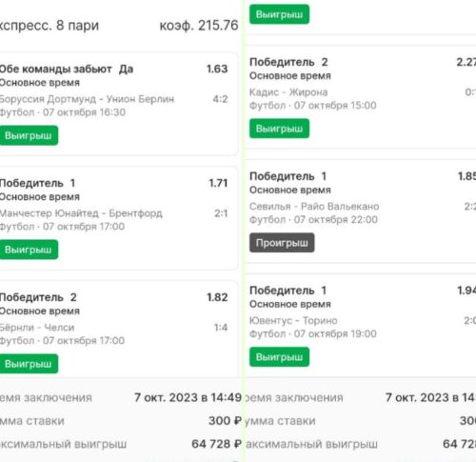476x462 pixels.
Task: Click the Выигрыш badge under Кадис - Жирона
Action: [279, 129]
